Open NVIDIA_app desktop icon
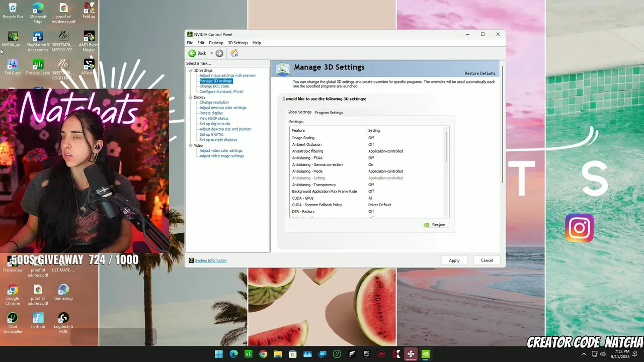The image size is (644, 362). pos(13,39)
